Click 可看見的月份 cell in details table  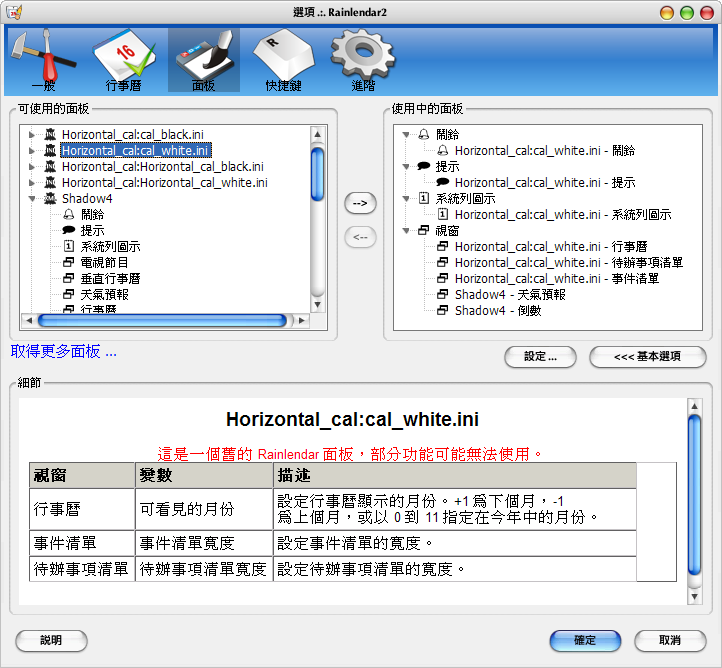coord(204,509)
